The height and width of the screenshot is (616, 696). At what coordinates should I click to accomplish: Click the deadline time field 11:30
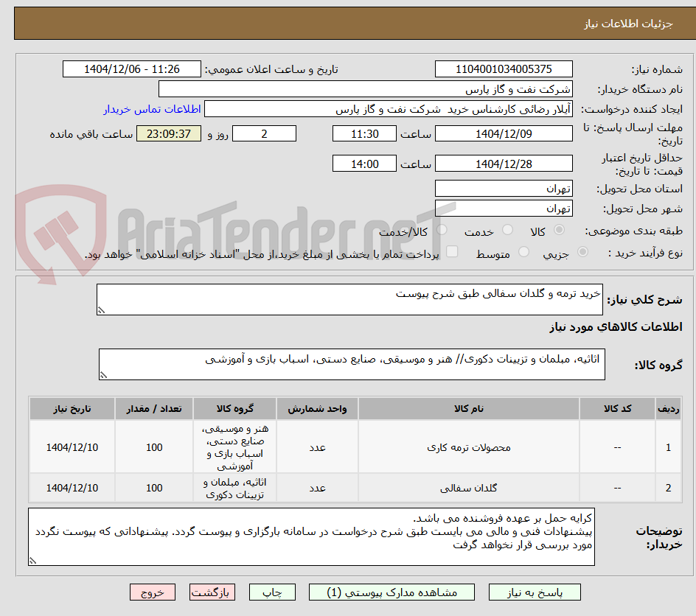pos(364,133)
